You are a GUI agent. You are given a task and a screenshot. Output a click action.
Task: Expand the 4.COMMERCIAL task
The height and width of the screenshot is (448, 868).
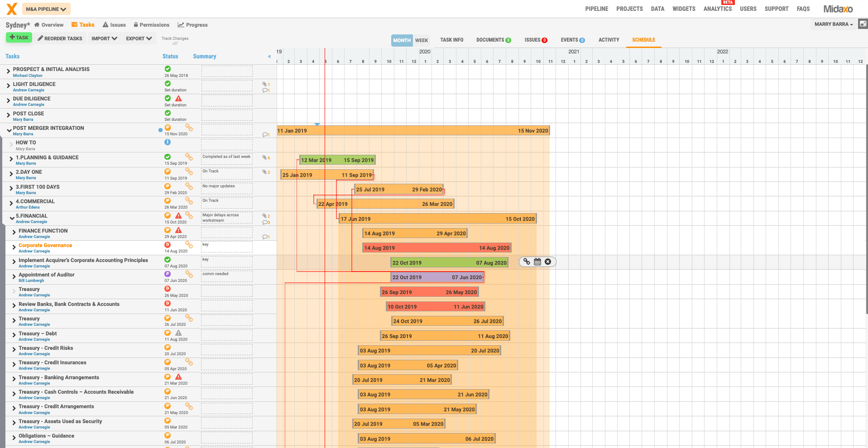click(11, 204)
